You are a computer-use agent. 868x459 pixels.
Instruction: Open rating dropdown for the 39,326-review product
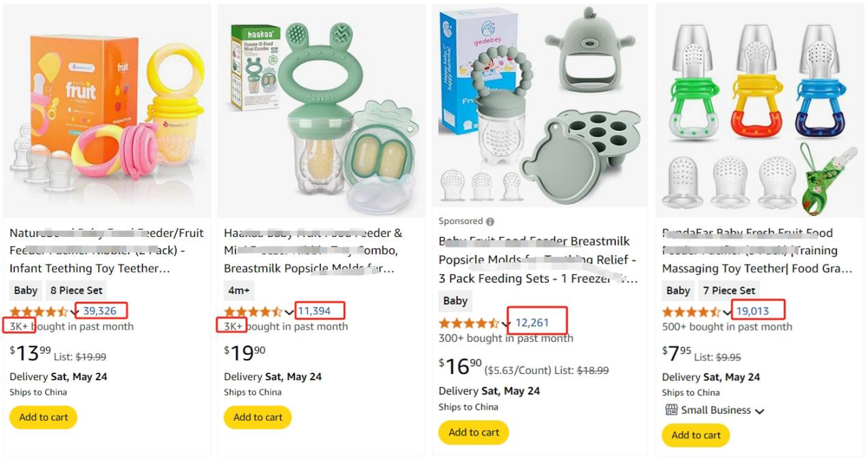[74, 312]
